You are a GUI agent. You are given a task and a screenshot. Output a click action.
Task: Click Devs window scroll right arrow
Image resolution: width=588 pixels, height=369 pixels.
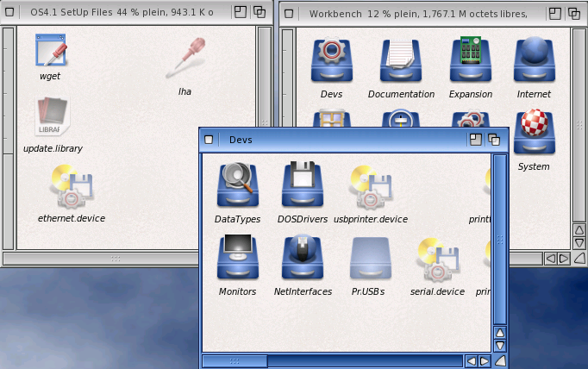(x=485, y=361)
